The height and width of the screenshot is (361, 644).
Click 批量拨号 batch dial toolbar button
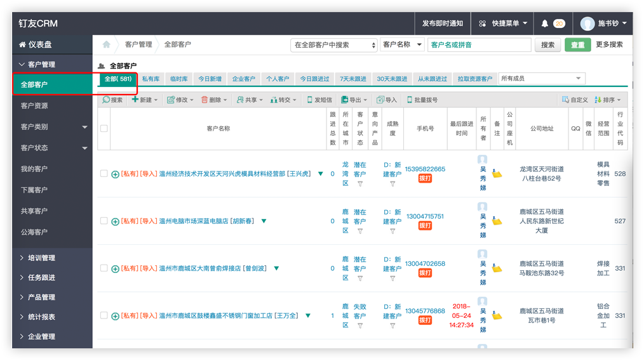pyautogui.click(x=422, y=100)
